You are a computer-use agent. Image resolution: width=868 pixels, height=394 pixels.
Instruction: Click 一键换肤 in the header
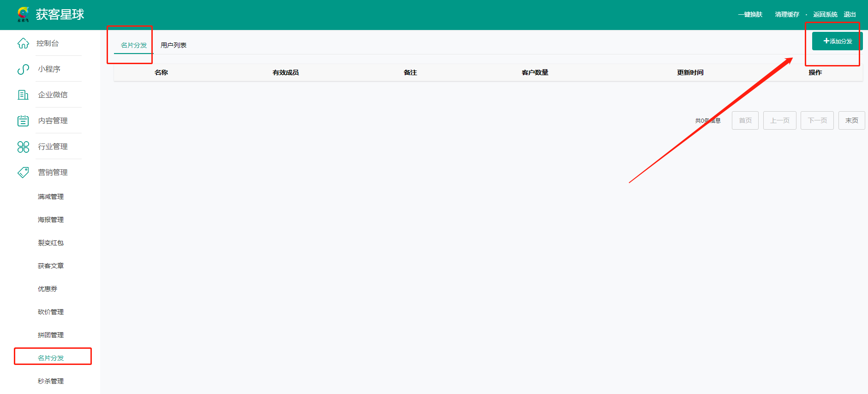[x=750, y=15]
